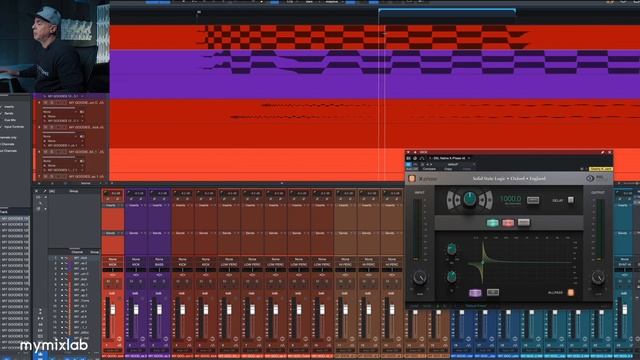Click the red lit button in the plugin

tap(508, 222)
